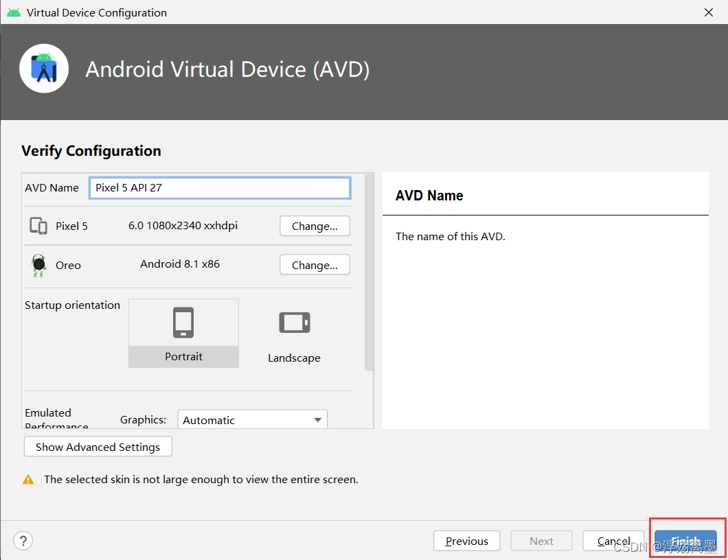
Task: Open help with the question mark icon
Action: (23, 541)
